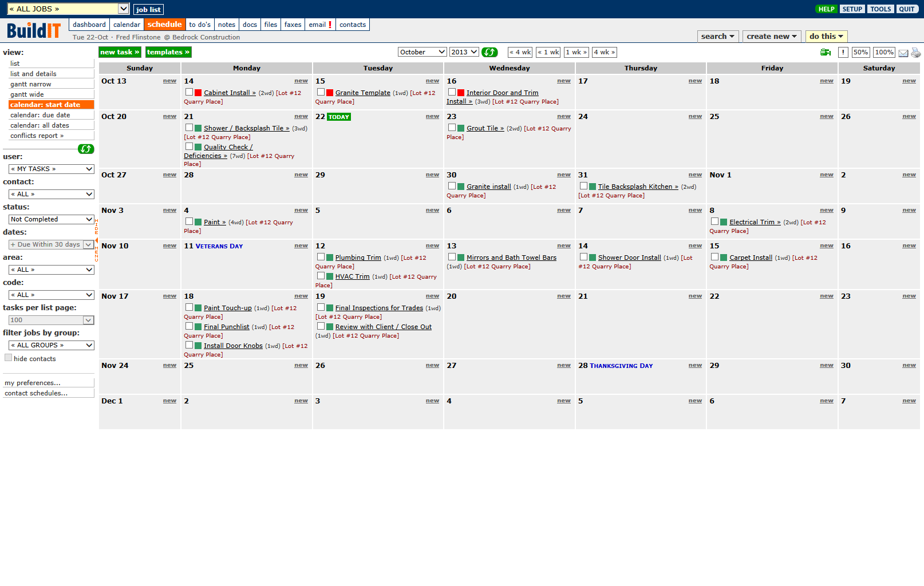Click the envelope email icon in the toolbar
This screenshot has height=586, width=924.
point(903,52)
